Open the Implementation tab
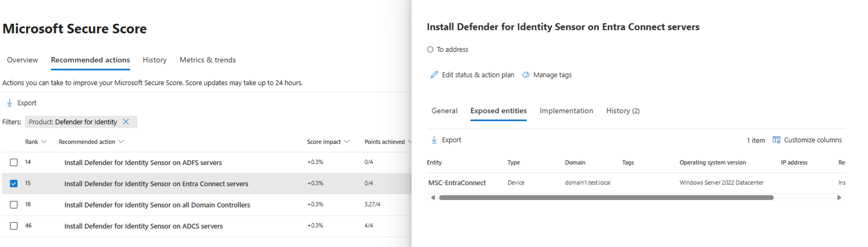868x247 pixels. point(566,111)
